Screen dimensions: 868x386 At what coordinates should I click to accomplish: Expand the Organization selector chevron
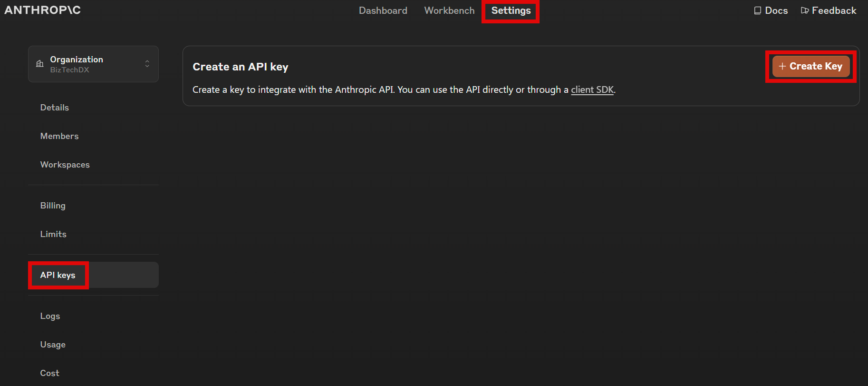(x=147, y=64)
